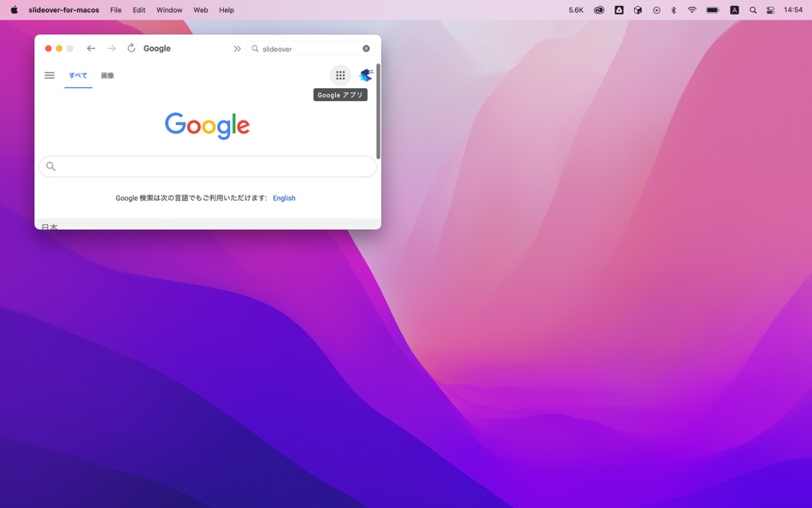812x508 pixels.
Task: Click the Google page title text
Action: 157,48
